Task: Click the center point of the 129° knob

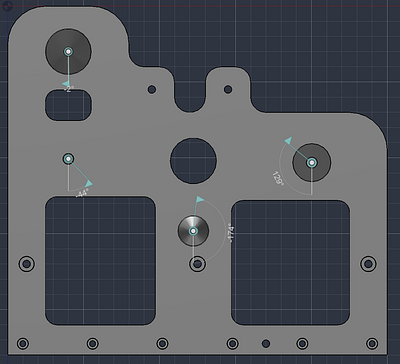Action: 312,163
